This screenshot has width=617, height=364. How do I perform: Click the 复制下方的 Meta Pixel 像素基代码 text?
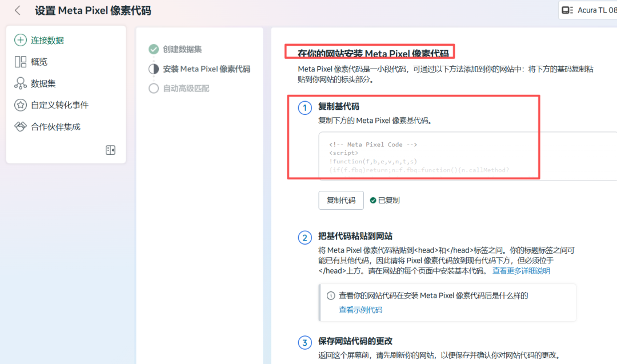click(x=375, y=121)
